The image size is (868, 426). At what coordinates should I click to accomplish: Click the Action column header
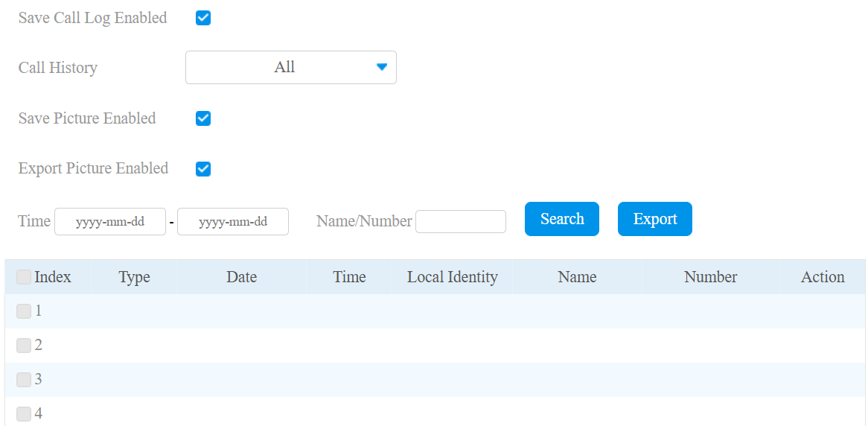pos(823,277)
